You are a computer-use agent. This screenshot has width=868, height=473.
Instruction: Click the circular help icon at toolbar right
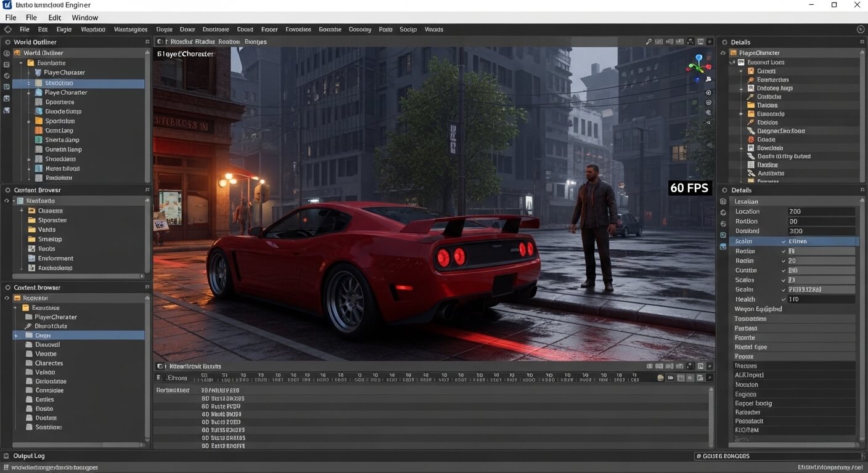(x=861, y=30)
